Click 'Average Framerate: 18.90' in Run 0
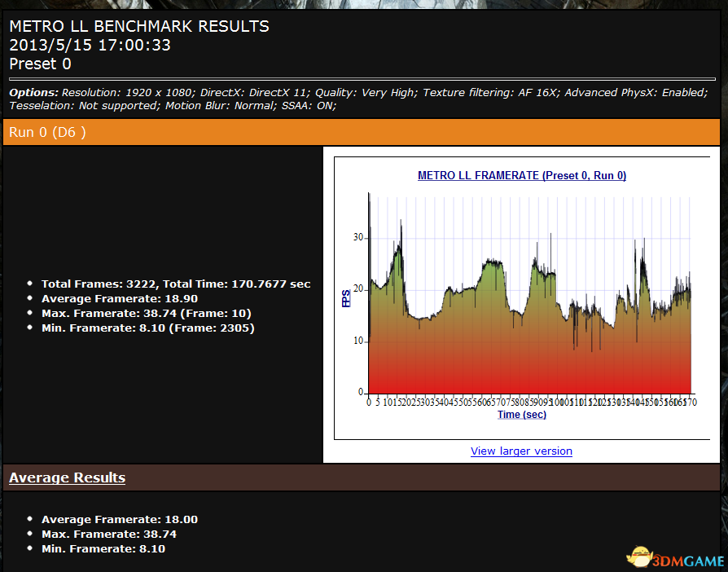The width and height of the screenshot is (728, 572). click(120, 298)
